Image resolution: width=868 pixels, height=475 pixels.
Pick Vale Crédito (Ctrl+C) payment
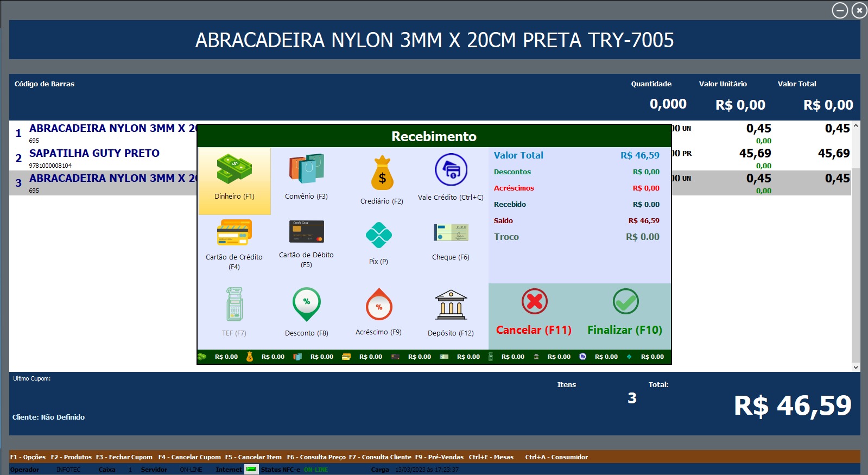(x=451, y=177)
